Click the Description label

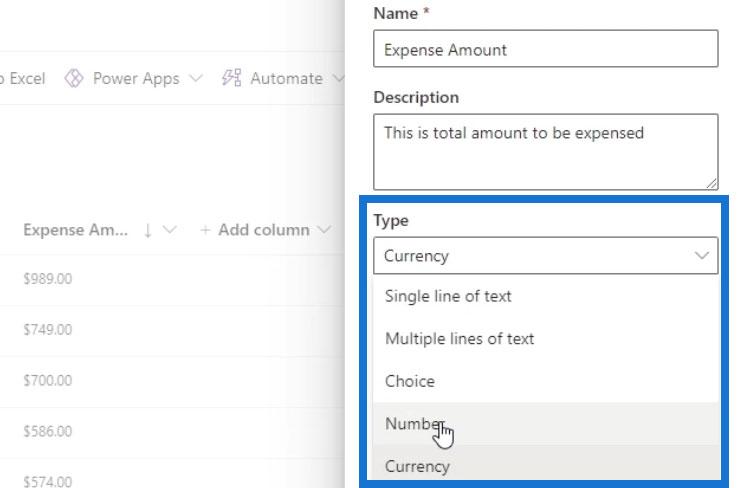pyautogui.click(x=416, y=98)
